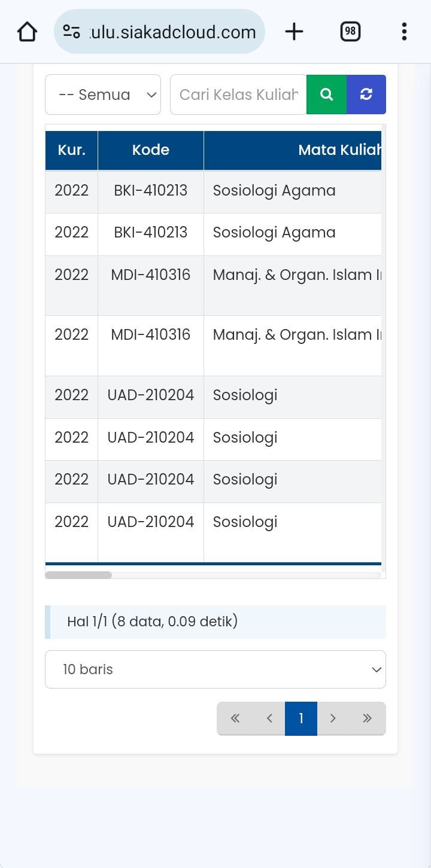The width and height of the screenshot is (431, 868).
Task: Click the 'Kur.' column header
Action: pos(71,150)
